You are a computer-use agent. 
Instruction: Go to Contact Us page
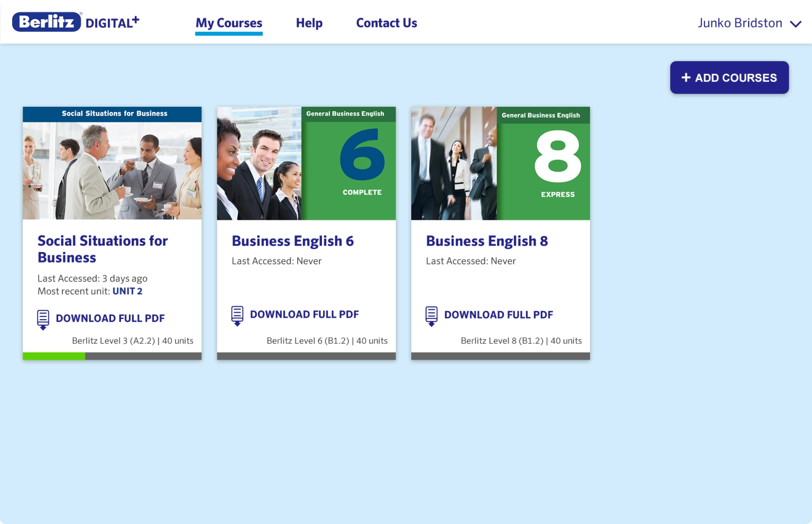coord(386,23)
